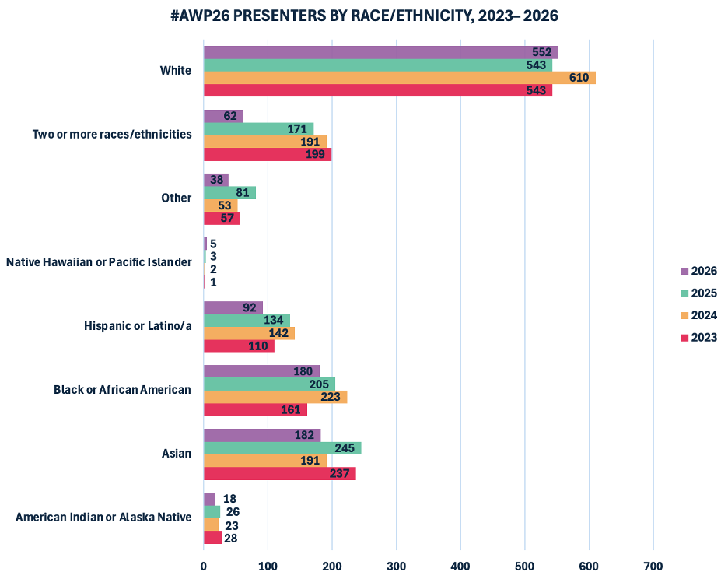Click the Native Hawaiian or Pacific Islander label
Image resolution: width=728 pixels, height=579 pixels.
[99, 261]
